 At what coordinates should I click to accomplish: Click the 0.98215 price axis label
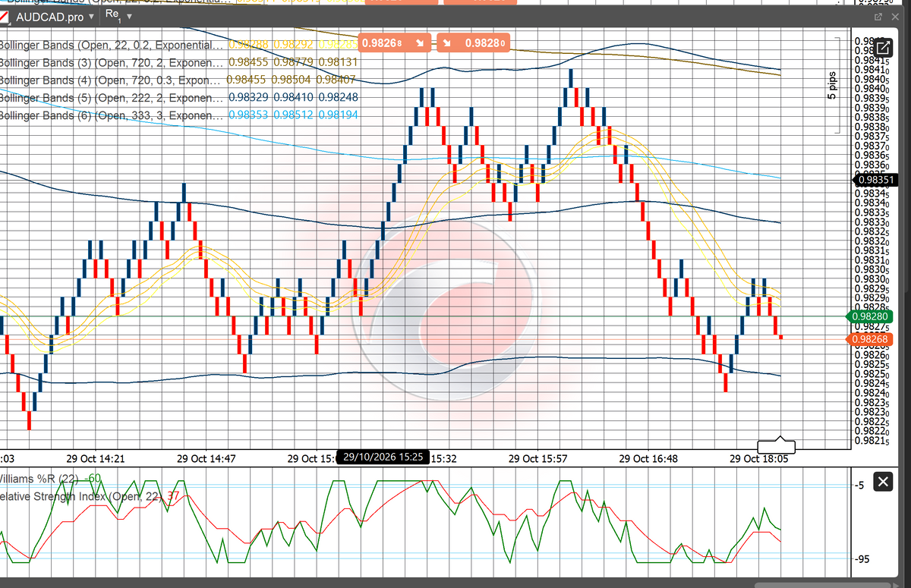tap(872, 441)
